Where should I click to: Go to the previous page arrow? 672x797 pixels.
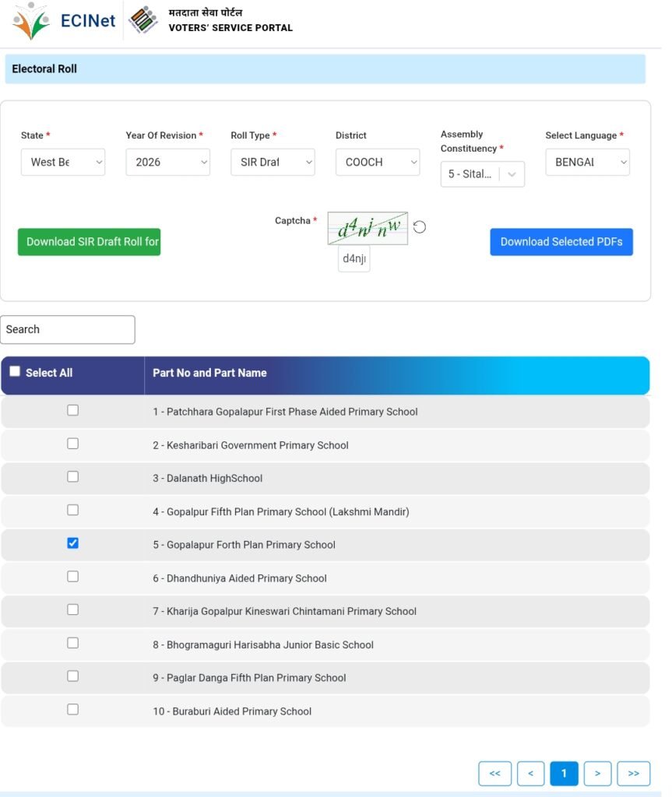coord(530,773)
